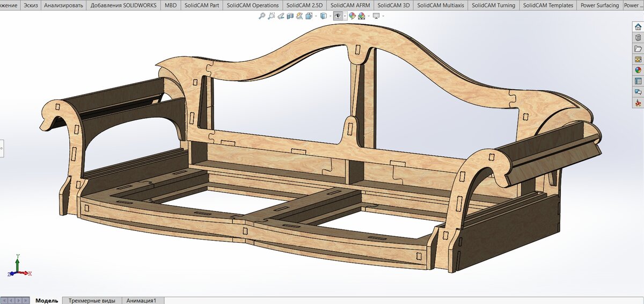Open the Design Library task pane icon

(x=638, y=38)
